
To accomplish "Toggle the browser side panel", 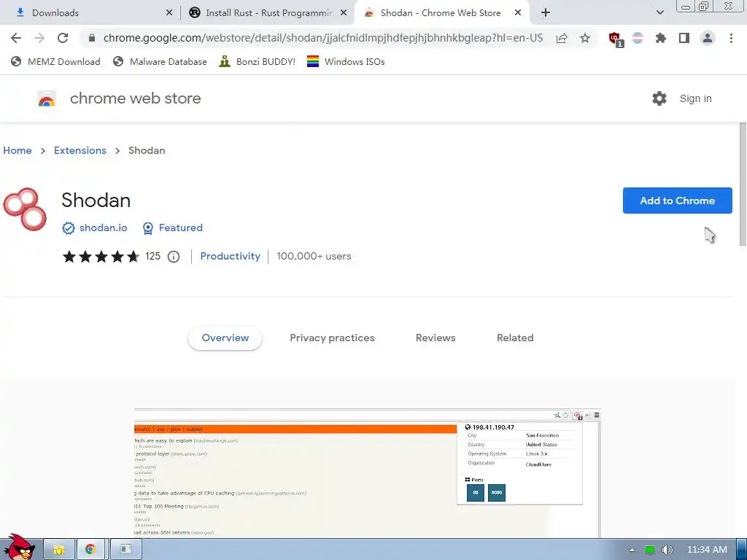I will point(684,38).
